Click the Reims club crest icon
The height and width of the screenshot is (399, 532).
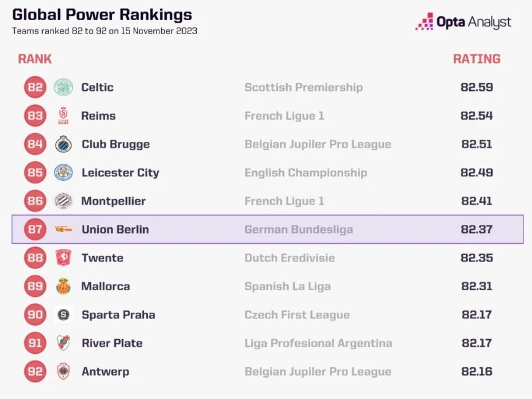pyautogui.click(x=64, y=115)
